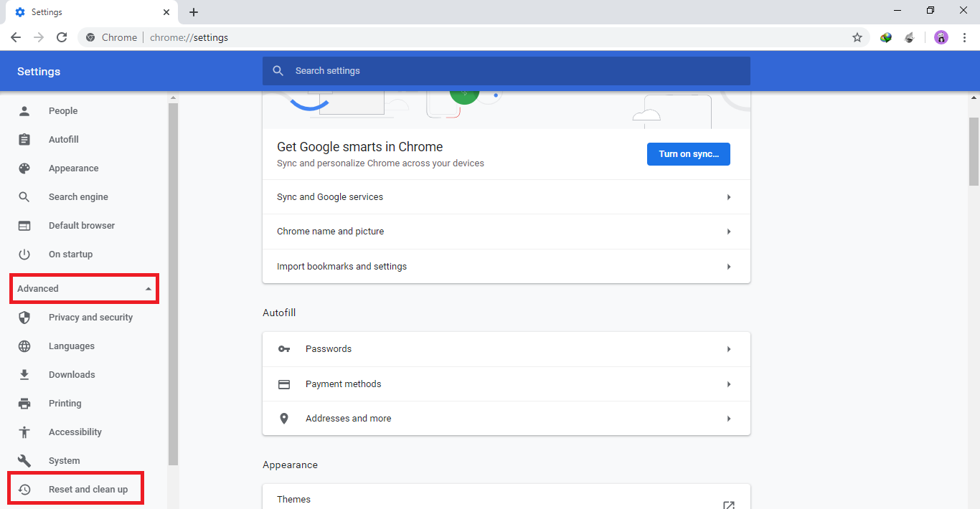The width and height of the screenshot is (980, 509).
Task: Expand Chrome name and picture row arrow
Action: pos(729,232)
